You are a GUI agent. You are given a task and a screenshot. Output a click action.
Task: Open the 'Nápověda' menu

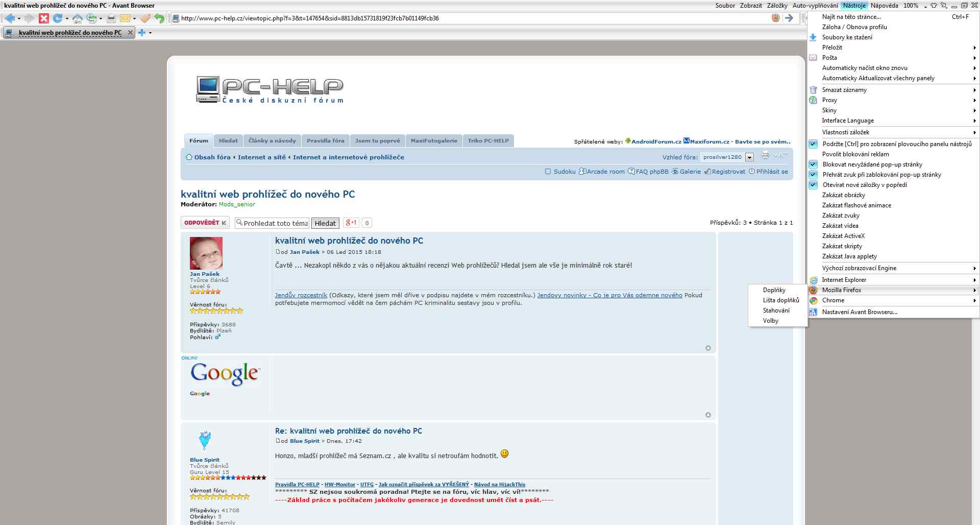tap(884, 6)
